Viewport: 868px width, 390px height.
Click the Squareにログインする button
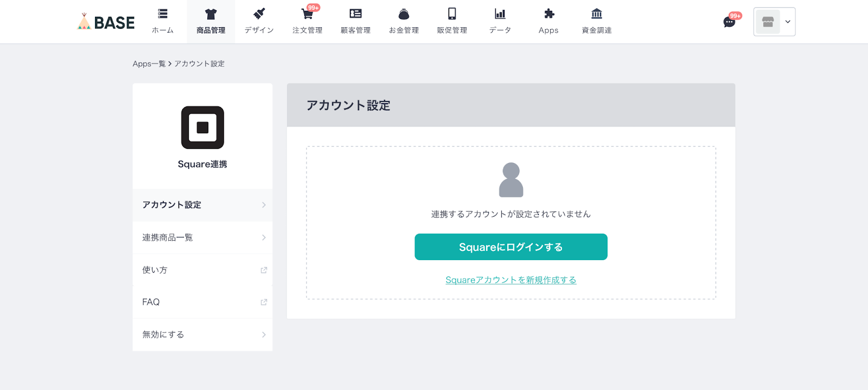pyautogui.click(x=511, y=247)
